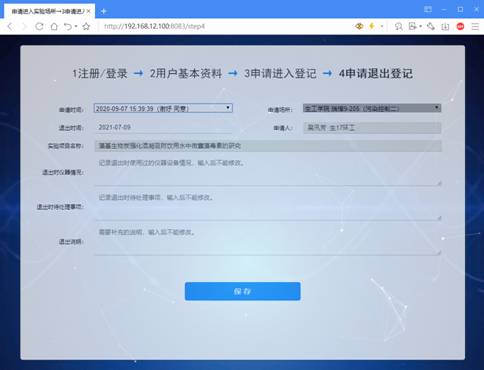Open the save page icon's dropdown arrow
Viewport: 484px width, 370px height.
coord(421,26)
